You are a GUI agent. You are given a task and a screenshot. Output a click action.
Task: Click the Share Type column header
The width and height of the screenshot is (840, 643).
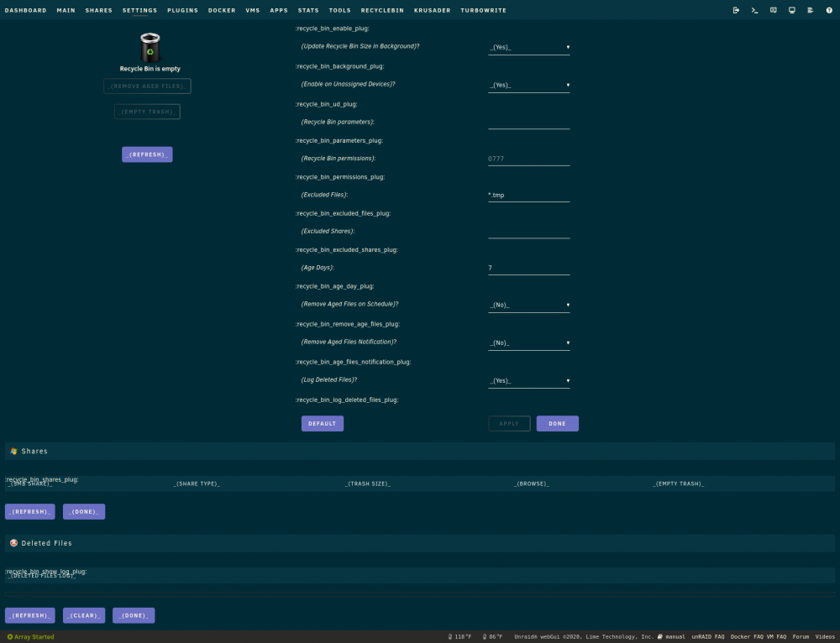(x=197, y=484)
